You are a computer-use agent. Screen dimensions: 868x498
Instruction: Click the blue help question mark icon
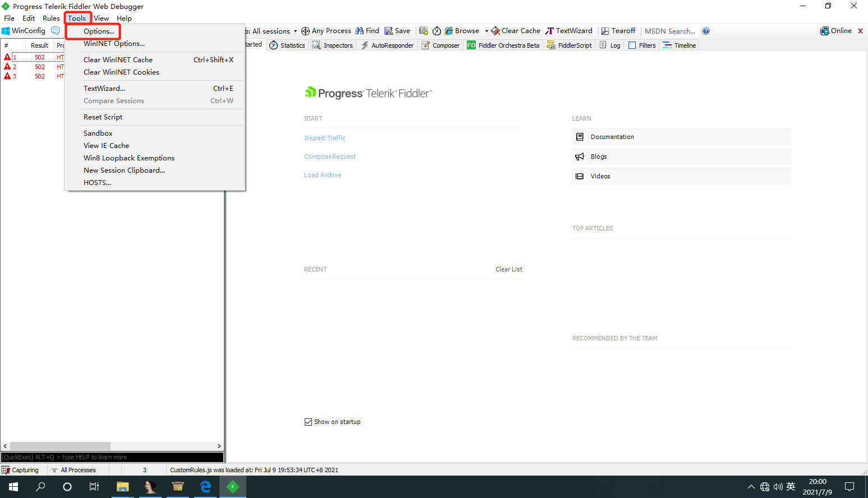[706, 31]
